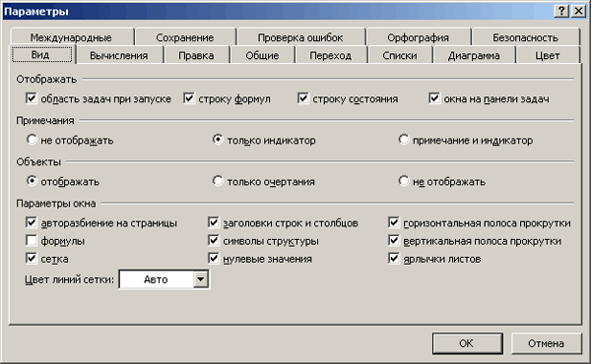This screenshot has width=591, height=364.
Task: Open the Цвет линий сетки dropdown arrow
Action: 201,279
